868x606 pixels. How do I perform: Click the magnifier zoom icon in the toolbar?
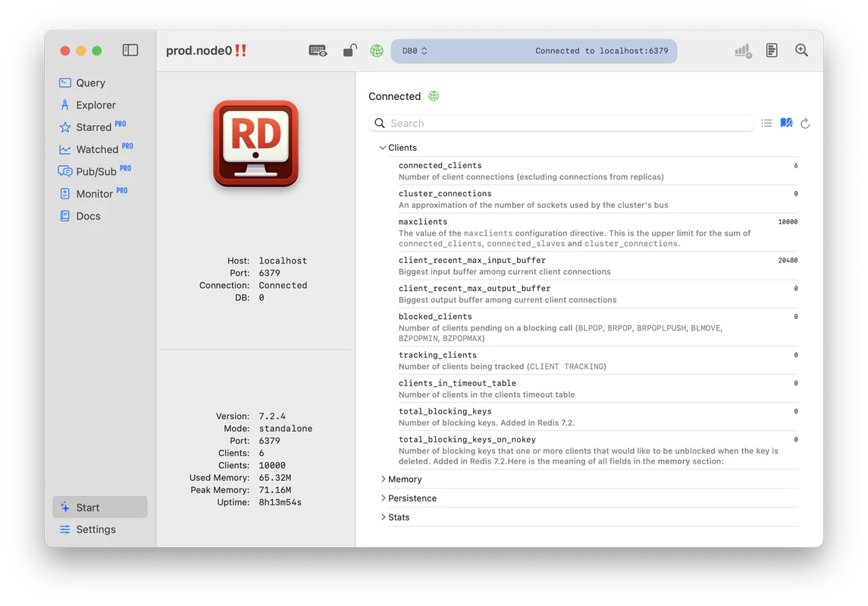click(801, 50)
